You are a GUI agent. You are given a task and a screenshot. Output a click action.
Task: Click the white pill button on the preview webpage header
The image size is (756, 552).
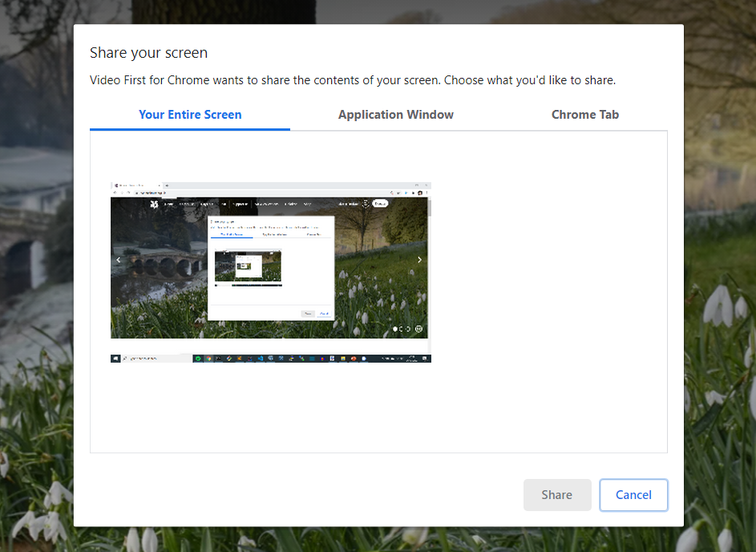[380, 203]
